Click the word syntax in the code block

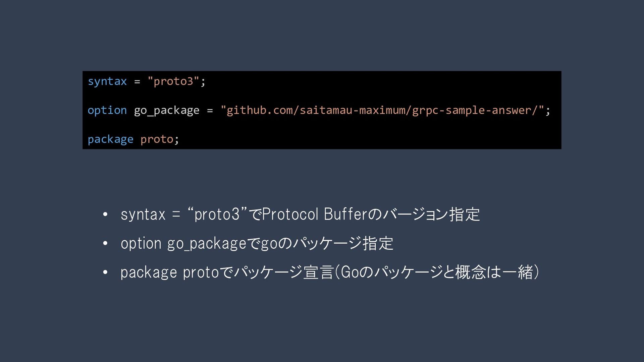click(107, 81)
